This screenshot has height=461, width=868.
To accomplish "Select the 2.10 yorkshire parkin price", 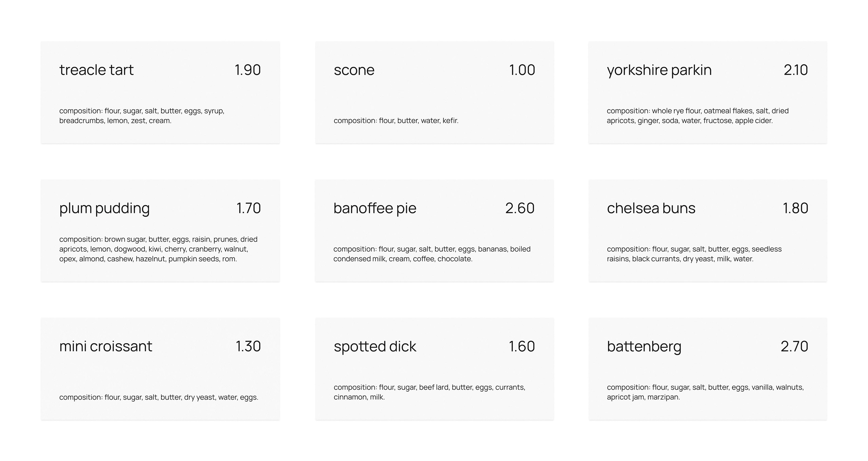I will pyautogui.click(x=796, y=70).
